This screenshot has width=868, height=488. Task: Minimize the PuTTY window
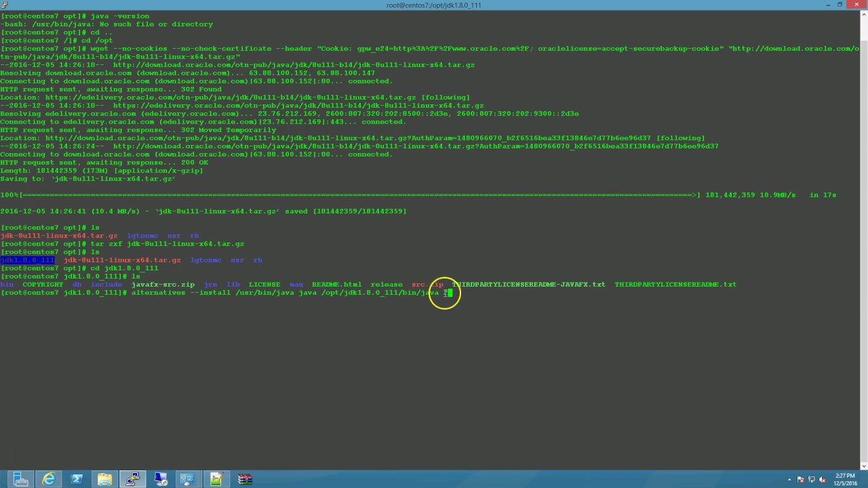pos(829,5)
